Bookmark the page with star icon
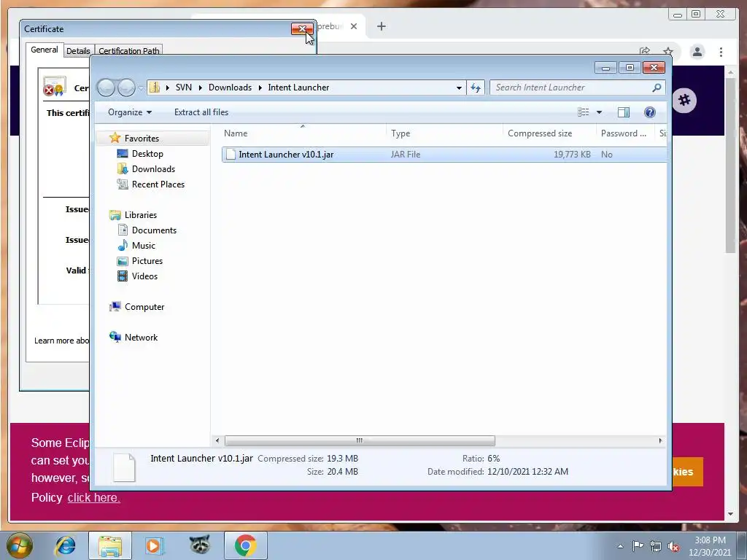747x560 pixels. (x=668, y=52)
